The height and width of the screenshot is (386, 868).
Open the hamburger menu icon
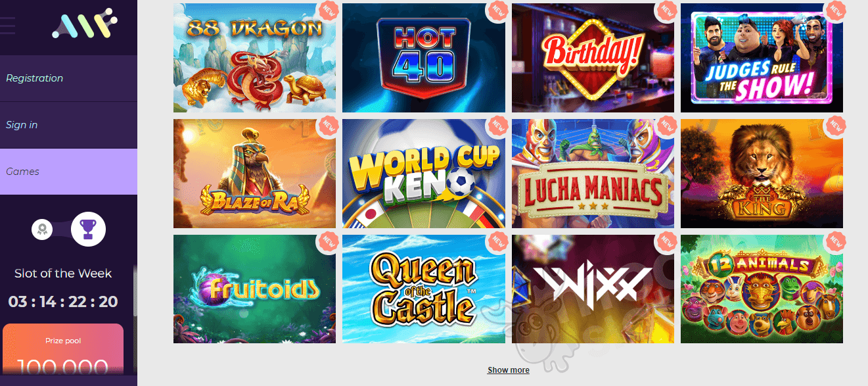pos(7,25)
